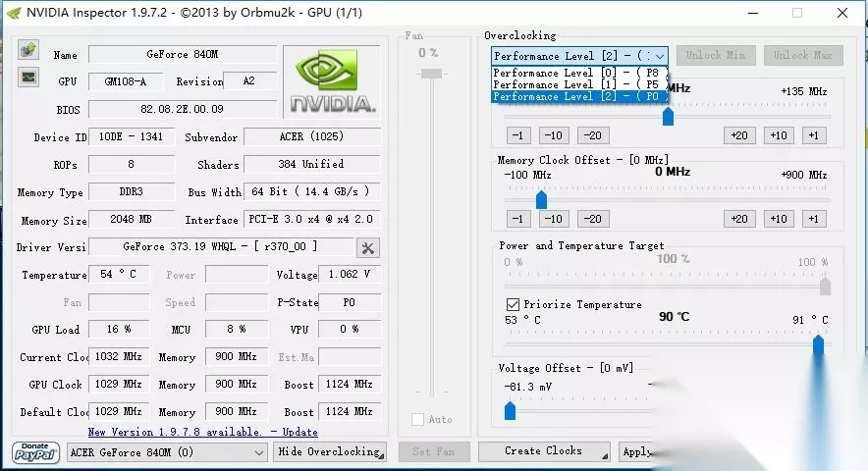Click the driver profile settings wrench icon
Screen dimensions: 868x471
click(x=367, y=248)
